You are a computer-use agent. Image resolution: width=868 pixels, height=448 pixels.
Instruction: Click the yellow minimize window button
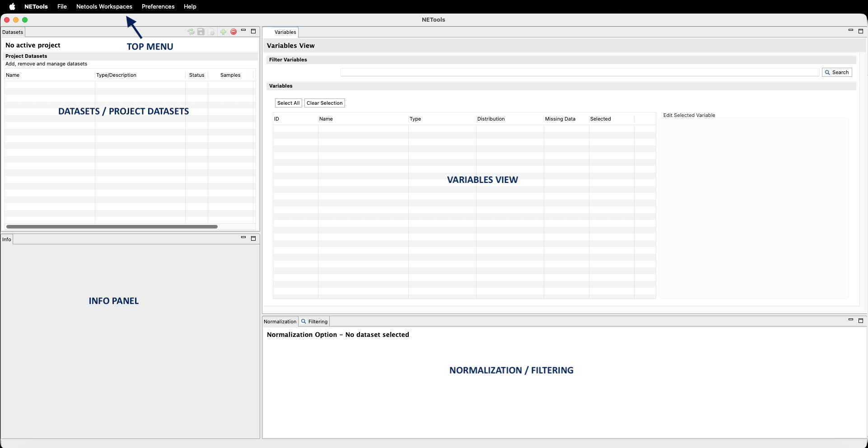click(16, 20)
